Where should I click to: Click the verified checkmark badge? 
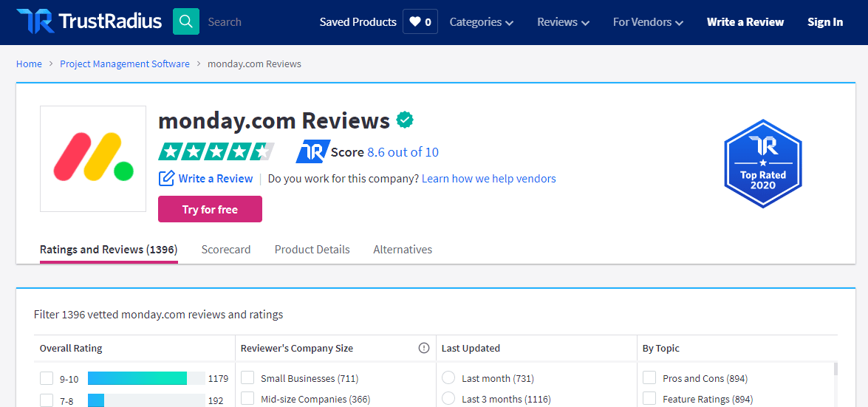click(x=405, y=120)
